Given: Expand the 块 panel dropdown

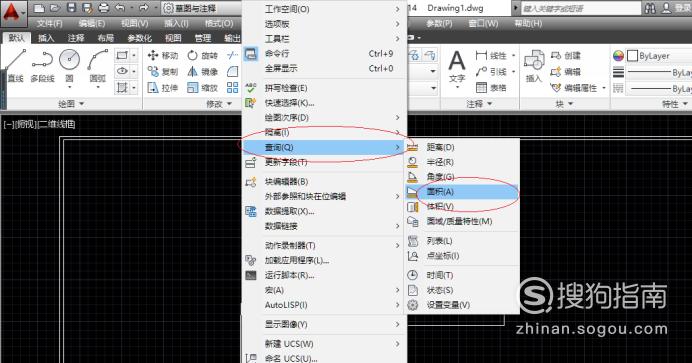Looking at the screenshot, I should 564,104.
